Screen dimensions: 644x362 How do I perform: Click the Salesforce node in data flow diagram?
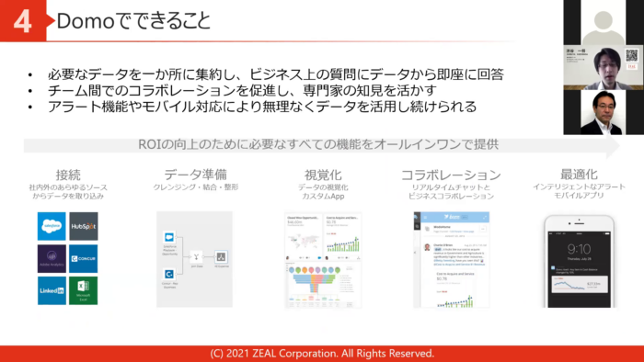pos(169,237)
